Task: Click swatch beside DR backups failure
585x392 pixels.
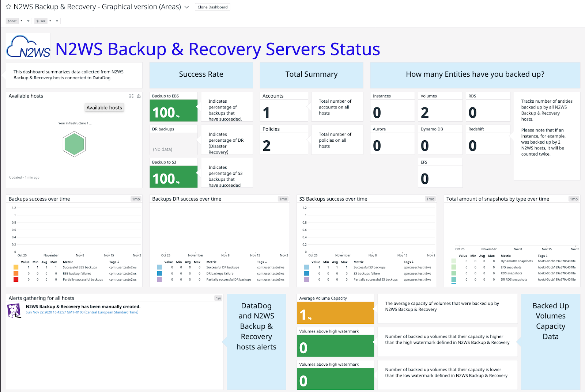Action: click(159, 273)
